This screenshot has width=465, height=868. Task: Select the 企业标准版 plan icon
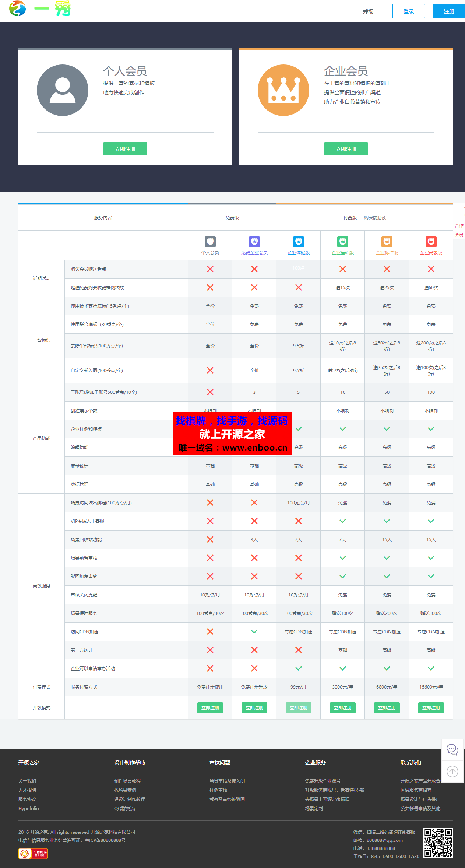pyautogui.click(x=387, y=242)
